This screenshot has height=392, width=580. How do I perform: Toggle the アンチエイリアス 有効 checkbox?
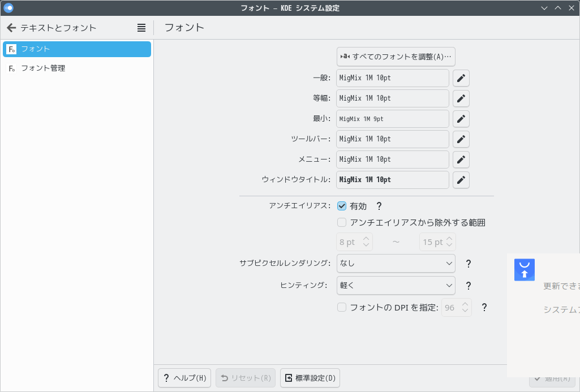(342, 206)
